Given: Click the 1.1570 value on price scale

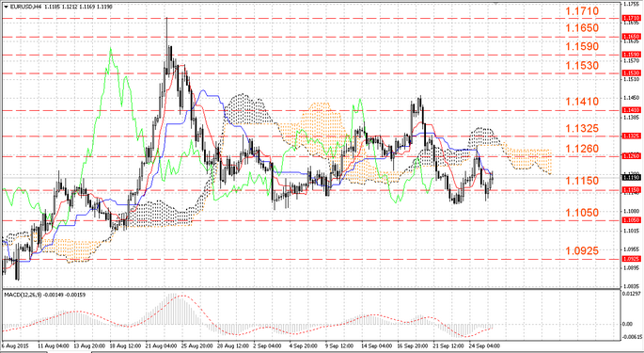Looking at the screenshot, I should [x=632, y=60].
